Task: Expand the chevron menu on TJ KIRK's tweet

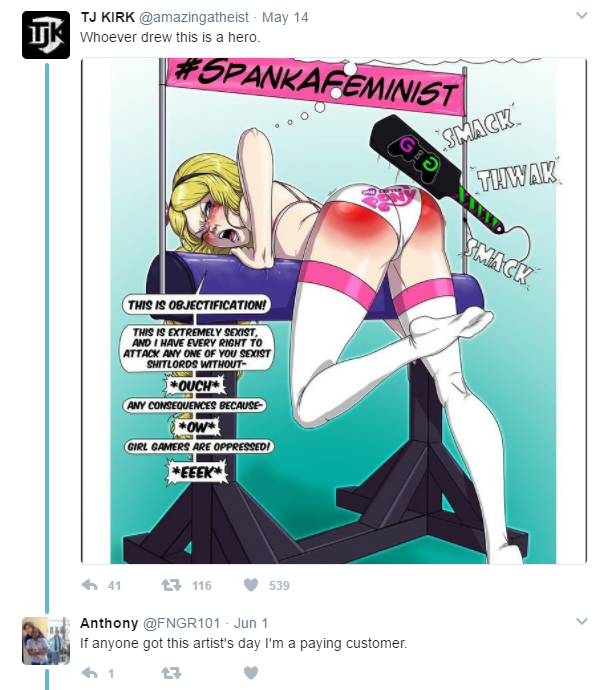Action: coord(582,16)
